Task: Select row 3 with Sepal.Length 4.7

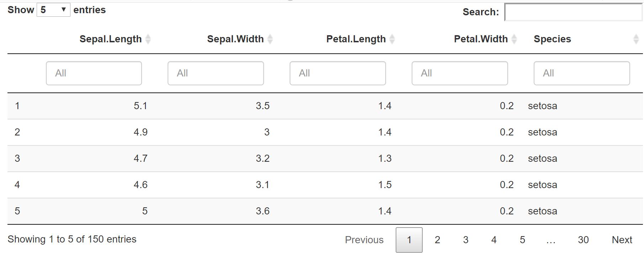Action: 325,159
